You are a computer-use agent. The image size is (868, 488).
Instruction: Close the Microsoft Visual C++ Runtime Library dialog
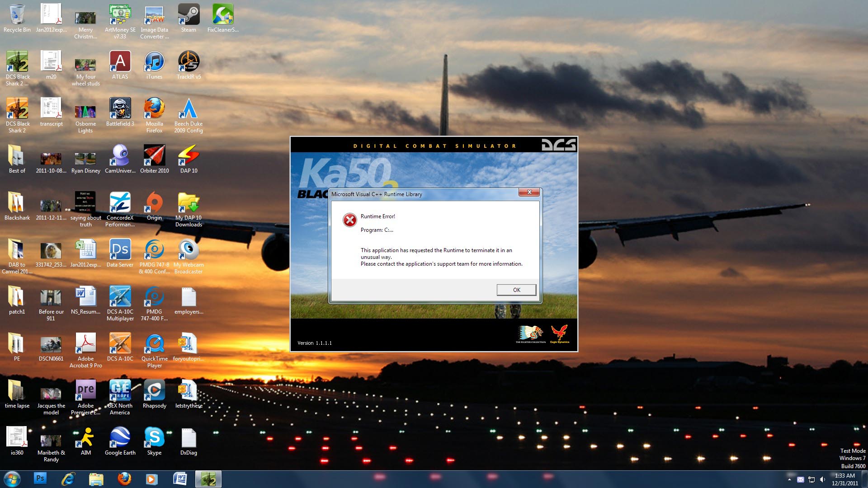529,192
